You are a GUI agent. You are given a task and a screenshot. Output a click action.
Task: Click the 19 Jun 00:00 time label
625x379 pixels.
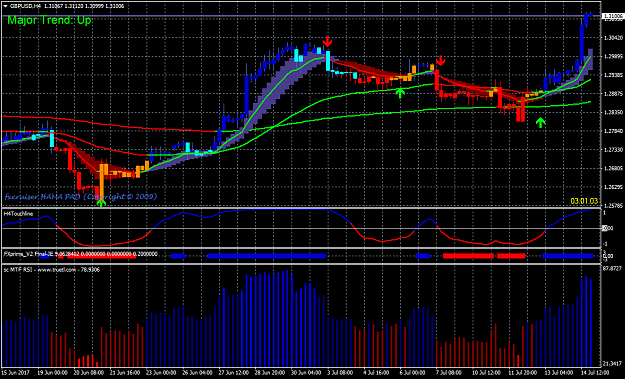click(53, 373)
